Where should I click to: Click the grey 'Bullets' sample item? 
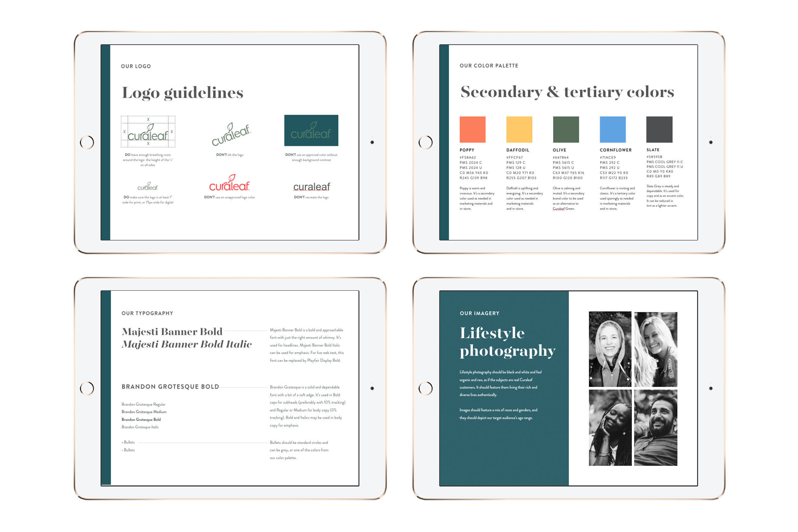point(128,442)
